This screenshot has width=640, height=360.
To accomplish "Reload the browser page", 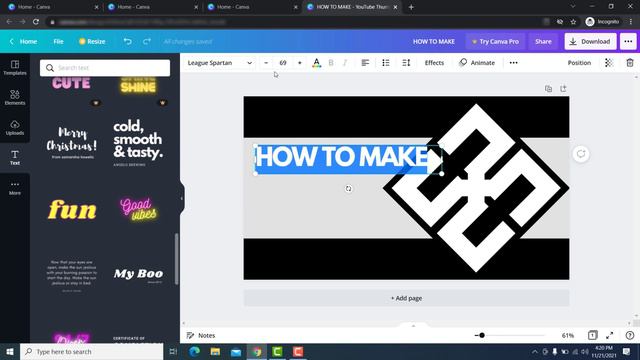I will 36,22.
